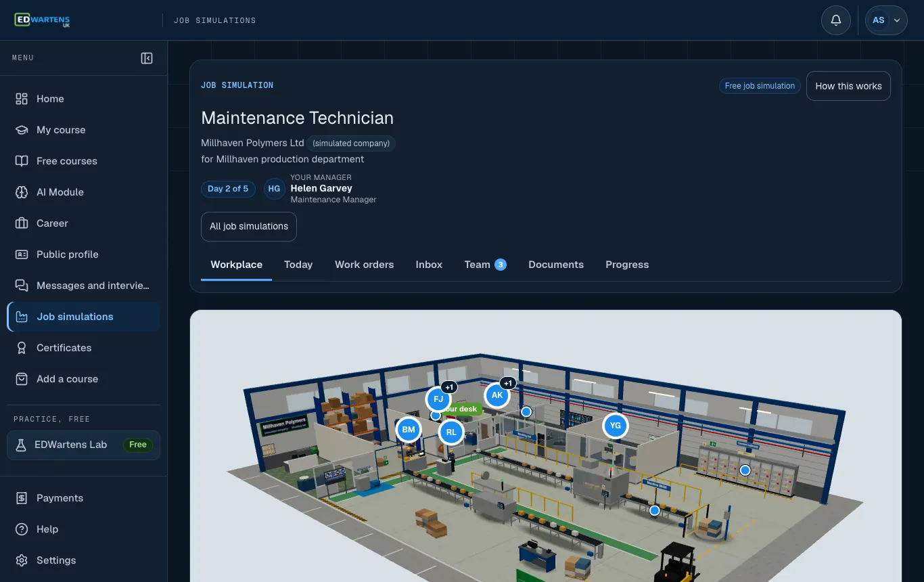Click the Home icon in sidebar
The image size is (924, 582).
(x=22, y=99)
